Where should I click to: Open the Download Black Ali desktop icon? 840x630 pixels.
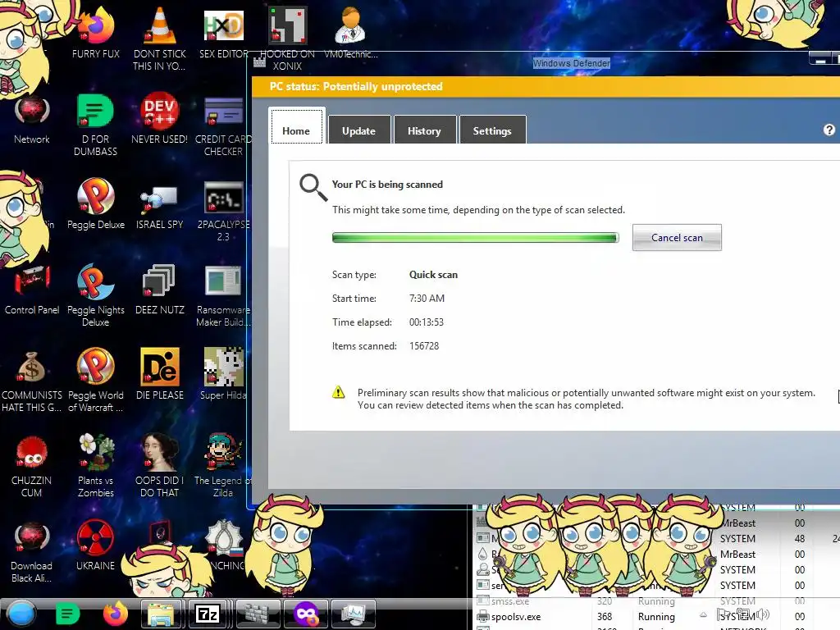[x=32, y=538]
